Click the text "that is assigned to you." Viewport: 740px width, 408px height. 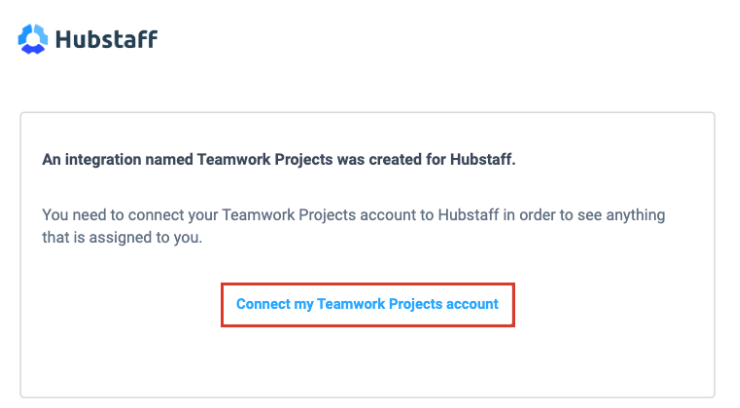point(123,240)
